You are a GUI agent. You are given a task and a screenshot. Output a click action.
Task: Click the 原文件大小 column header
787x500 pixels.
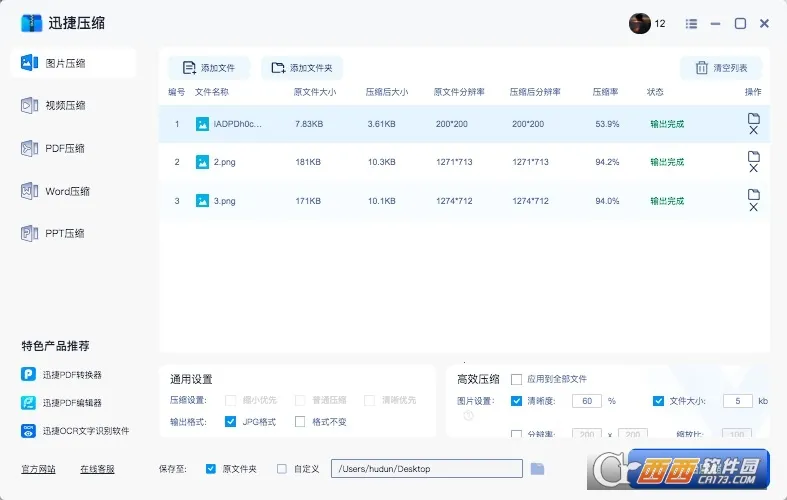pyautogui.click(x=315, y=92)
